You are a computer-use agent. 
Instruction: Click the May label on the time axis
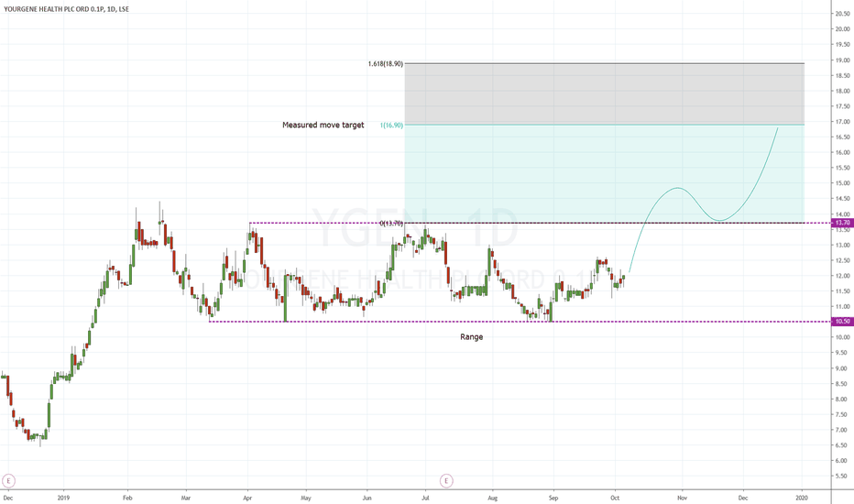[305, 498]
